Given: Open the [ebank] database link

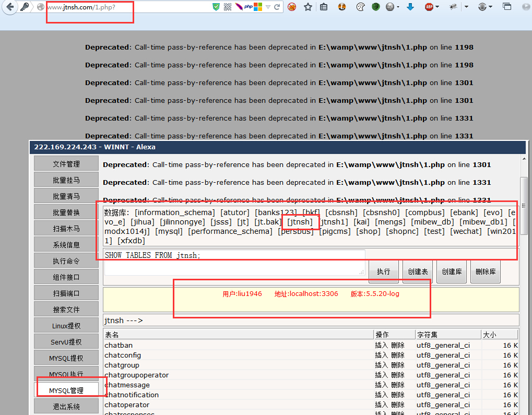Looking at the screenshot, I should coord(464,212).
